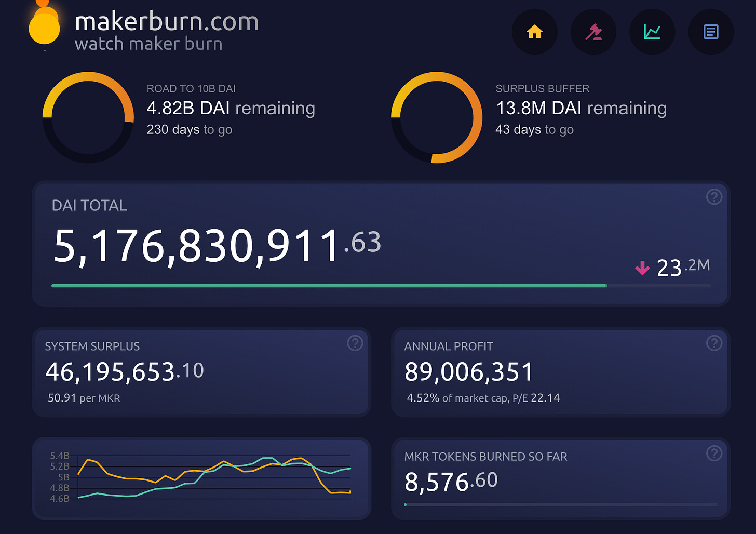Click the pink down-arrow change indicator
Image resolution: width=756 pixels, height=534 pixels.
642,268
